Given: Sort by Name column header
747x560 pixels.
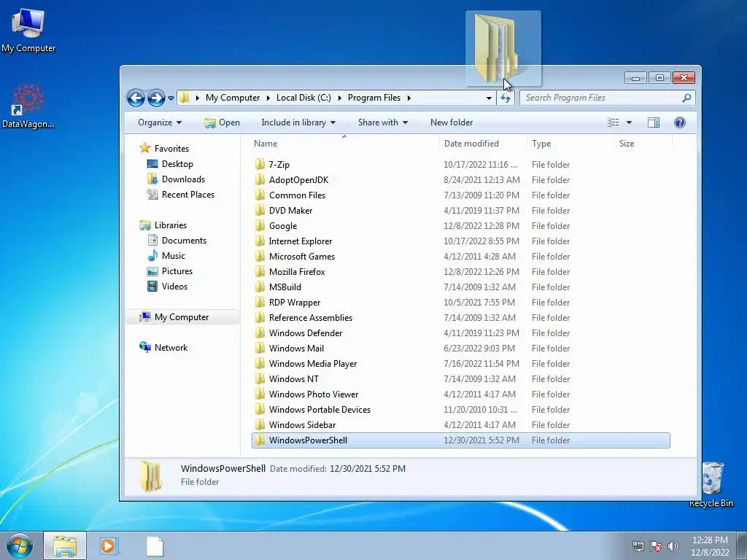Looking at the screenshot, I should point(266,144).
